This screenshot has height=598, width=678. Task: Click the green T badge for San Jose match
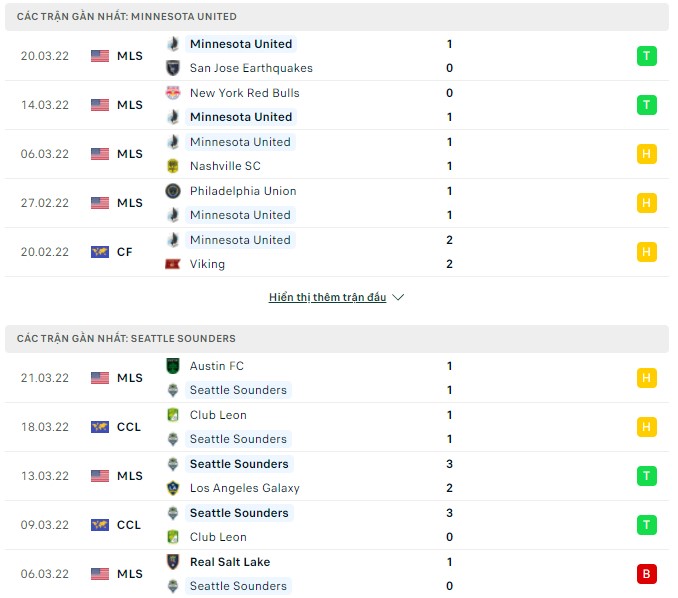click(647, 56)
